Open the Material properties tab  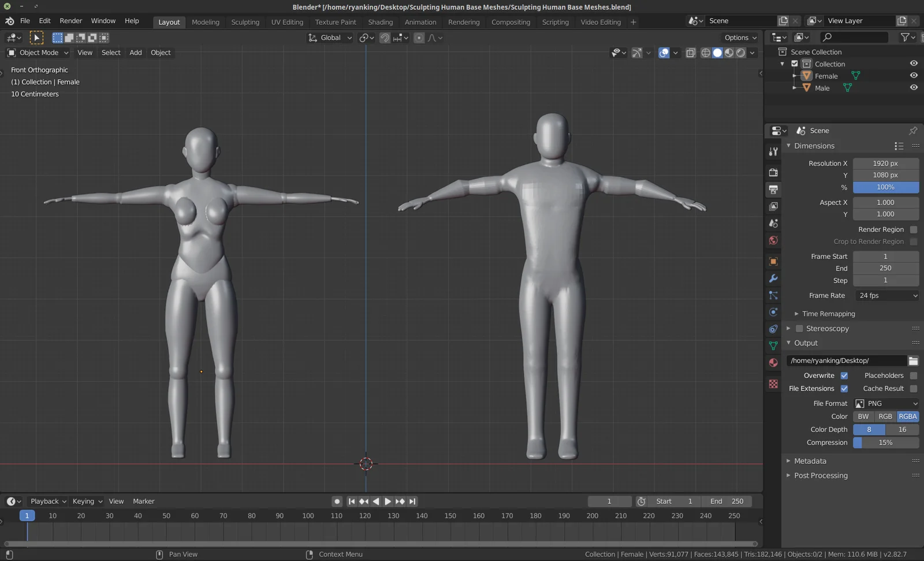click(x=773, y=362)
